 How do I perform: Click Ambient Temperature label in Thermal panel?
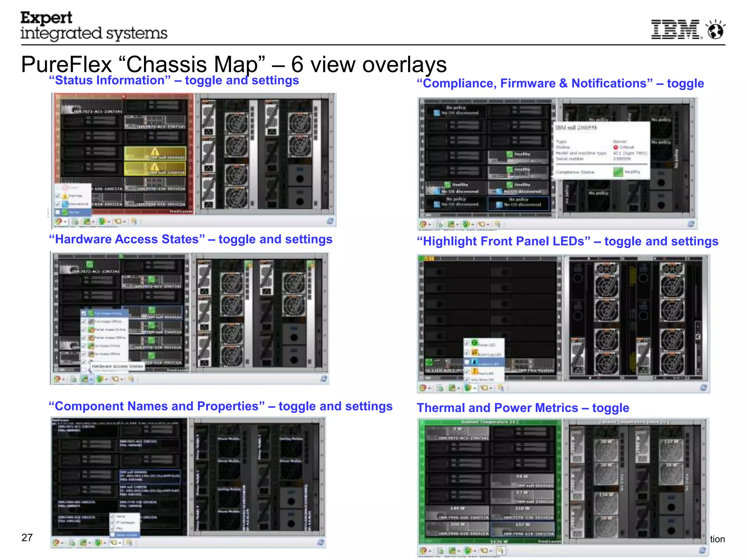tap(490, 422)
